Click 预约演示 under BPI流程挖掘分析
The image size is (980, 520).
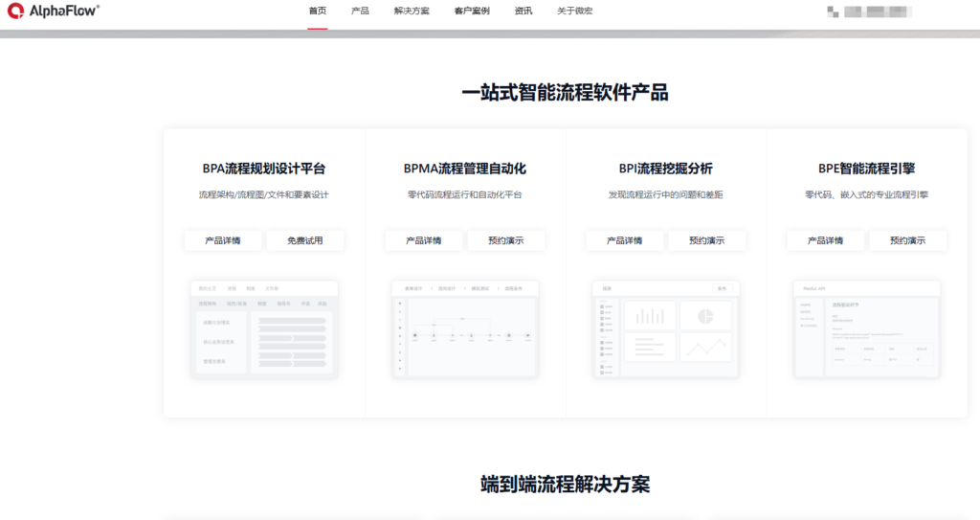[x=707, y=240]
